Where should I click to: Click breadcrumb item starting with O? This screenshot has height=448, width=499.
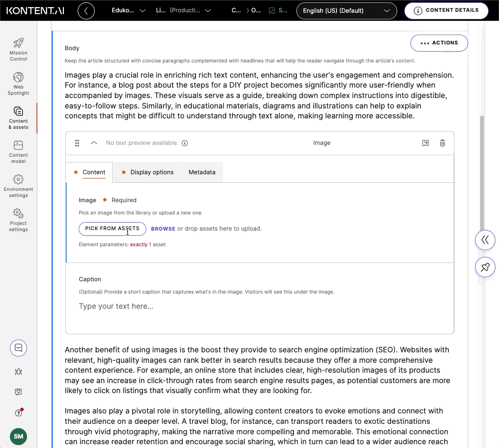[256, 10]
